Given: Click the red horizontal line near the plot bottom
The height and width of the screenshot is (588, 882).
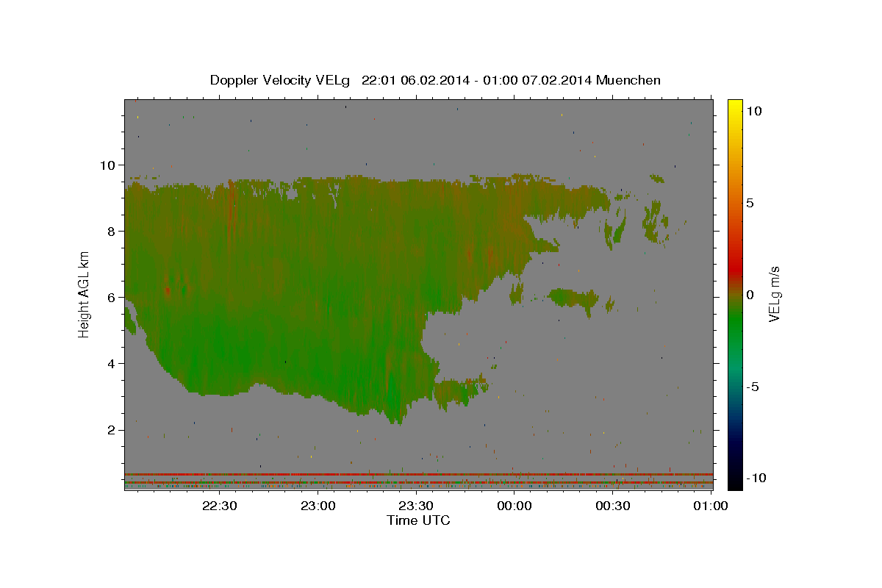Looking at the screenshot, I should coord(418,474).
